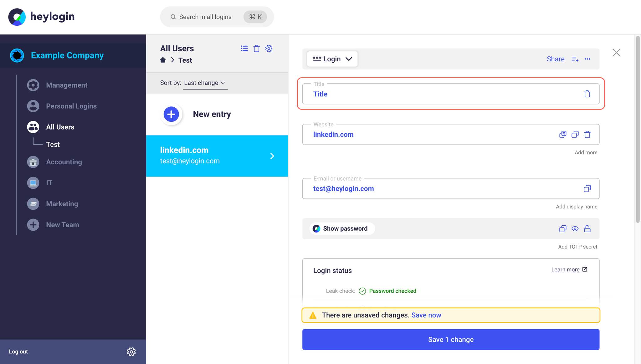Open team settings gear in All Users header
Viewport: 641px width, 364px height.
tap(269, 49)
